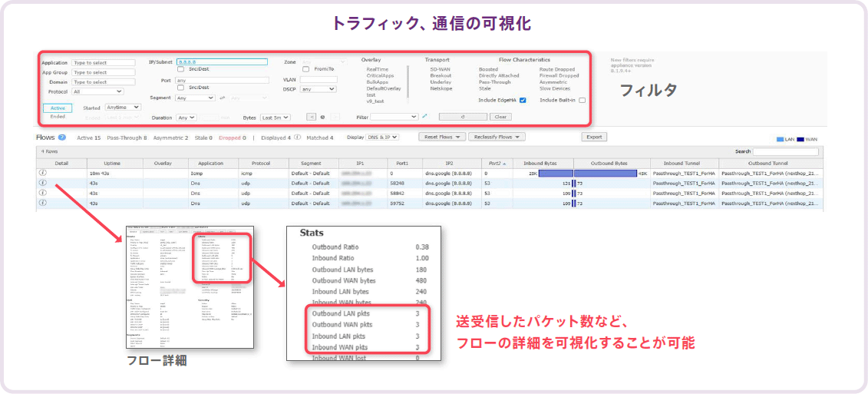Click the Flow detail window thumbnail
Image resolution: width=868 pixels, height=394 pixels.
(190, 287)
